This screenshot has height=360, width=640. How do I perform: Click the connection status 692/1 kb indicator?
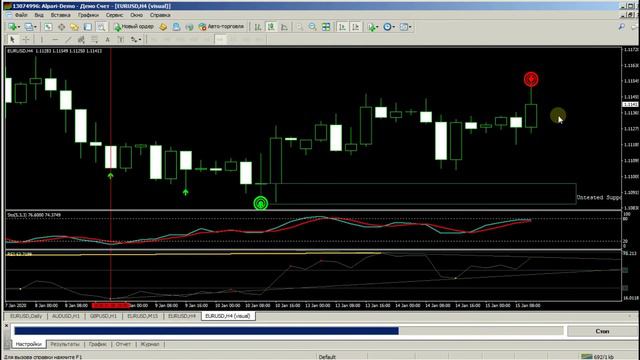(x=598, y=357)
